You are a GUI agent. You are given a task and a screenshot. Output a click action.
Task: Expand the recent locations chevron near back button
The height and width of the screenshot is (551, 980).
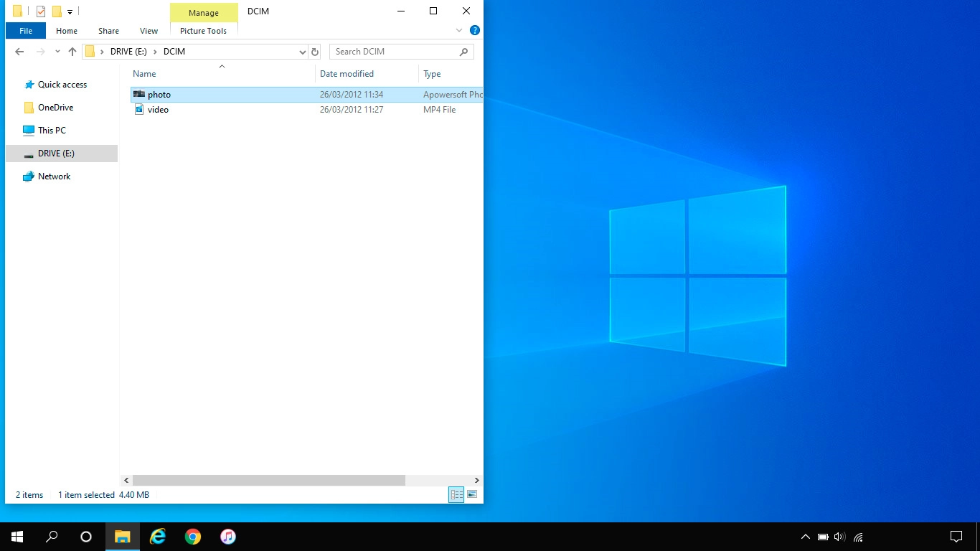point(57,51)
